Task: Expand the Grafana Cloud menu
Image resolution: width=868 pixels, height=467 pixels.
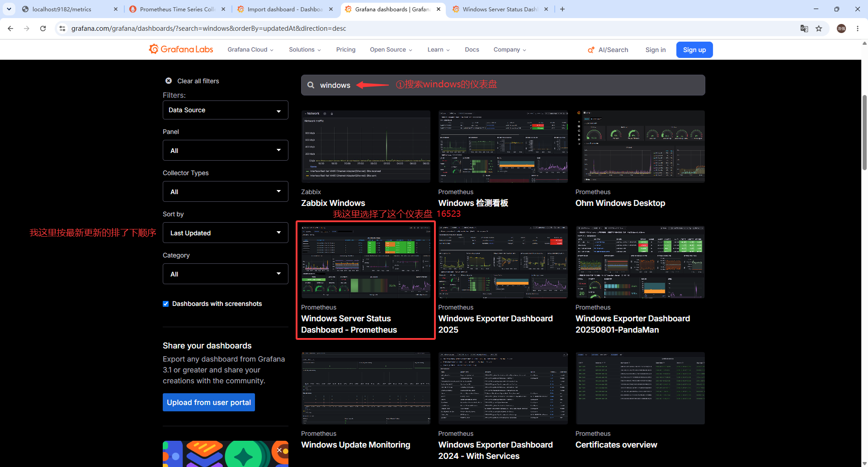Action: [x=250, y=50]
